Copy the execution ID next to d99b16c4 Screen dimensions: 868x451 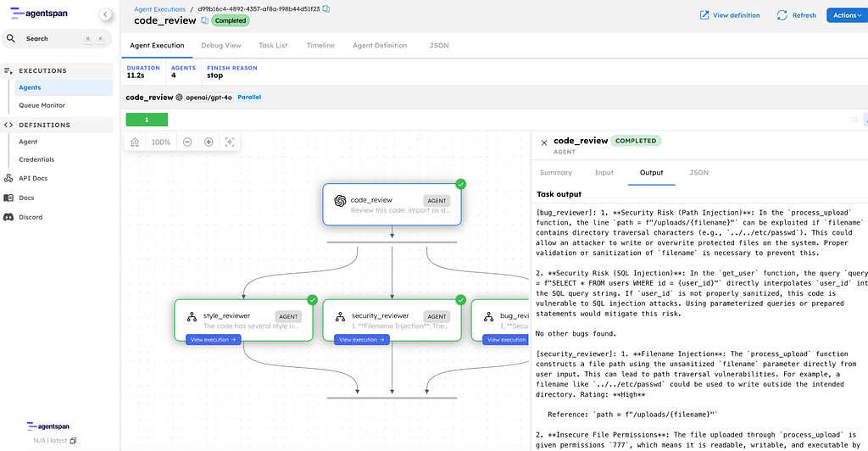[326, 8]
